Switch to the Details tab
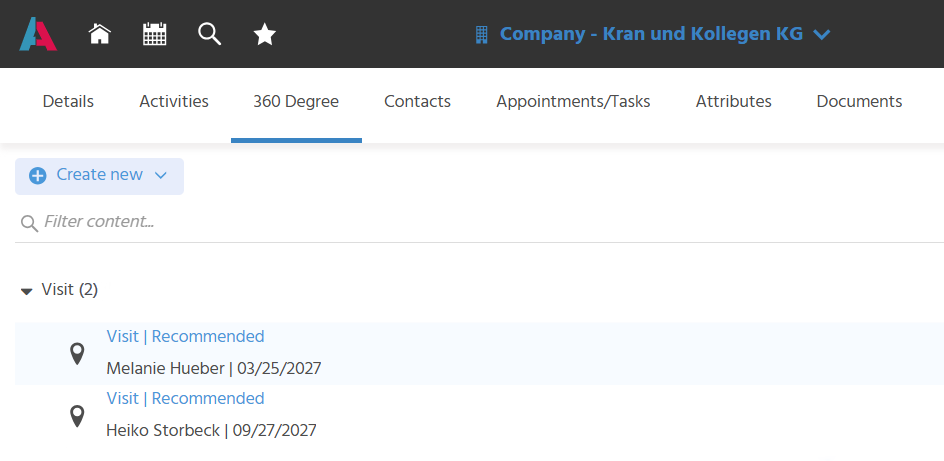 coord(68,102)
